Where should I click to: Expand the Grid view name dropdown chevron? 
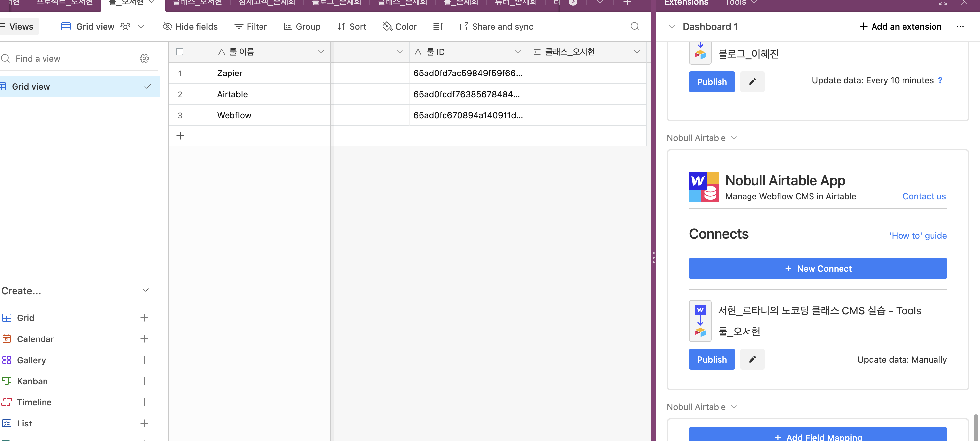coord(141,27)
